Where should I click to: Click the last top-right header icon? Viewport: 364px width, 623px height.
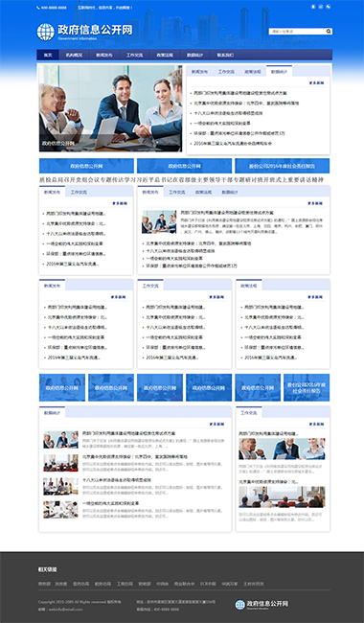329,7
